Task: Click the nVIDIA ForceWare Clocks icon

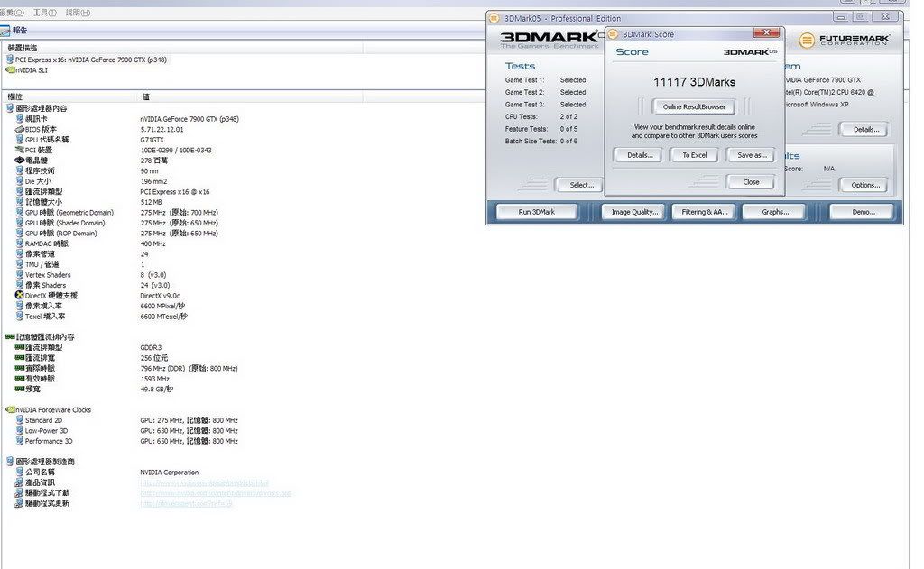Action: 10,410
